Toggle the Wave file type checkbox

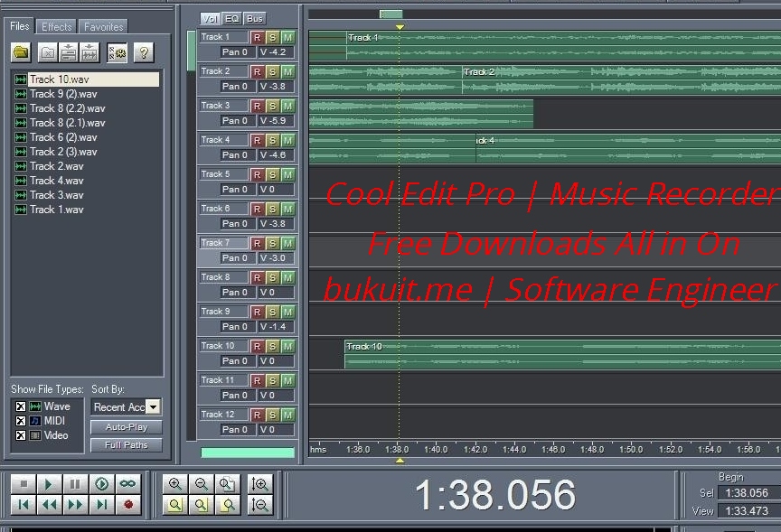21,406
